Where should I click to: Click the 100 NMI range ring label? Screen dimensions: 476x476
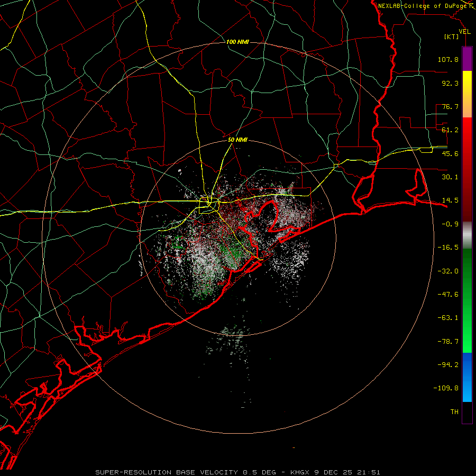(237, 42)
